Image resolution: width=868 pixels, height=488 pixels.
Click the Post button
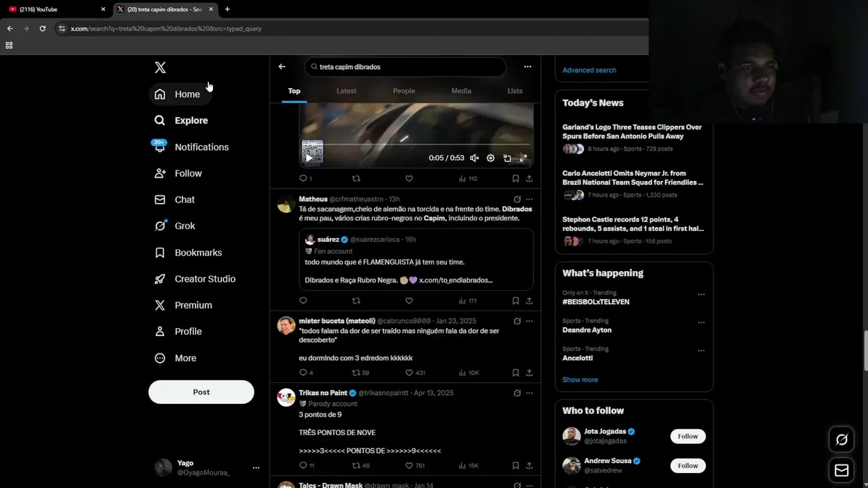(201, 392)
